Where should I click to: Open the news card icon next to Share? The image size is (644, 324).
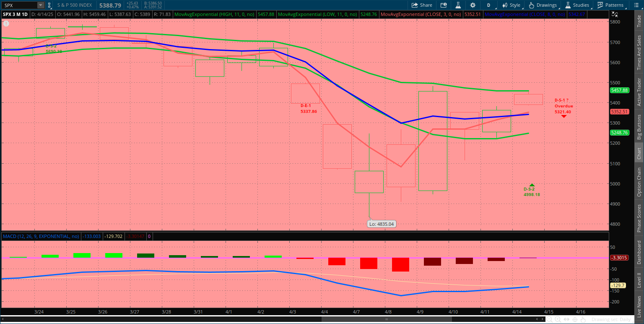tap(444, 5)
